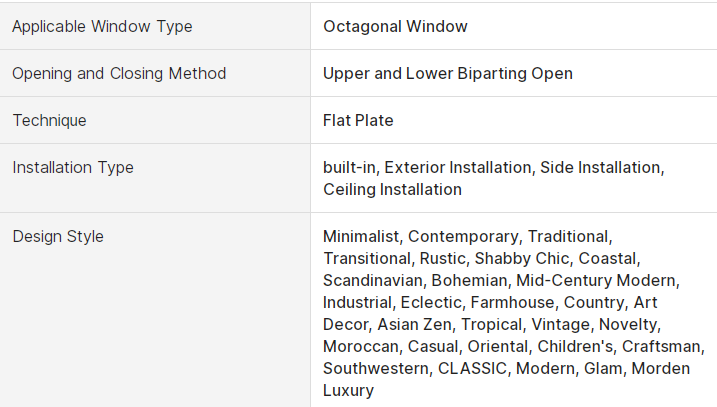The image size is (717, 407).
Task: Click the Installation Type label
Action: [73, 167]
